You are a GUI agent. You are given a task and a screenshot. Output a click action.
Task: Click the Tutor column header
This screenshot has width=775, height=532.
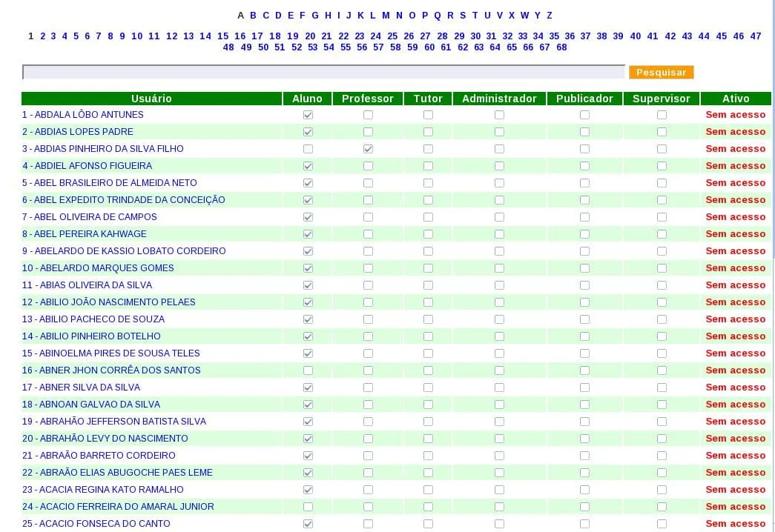tap(428, 99)
